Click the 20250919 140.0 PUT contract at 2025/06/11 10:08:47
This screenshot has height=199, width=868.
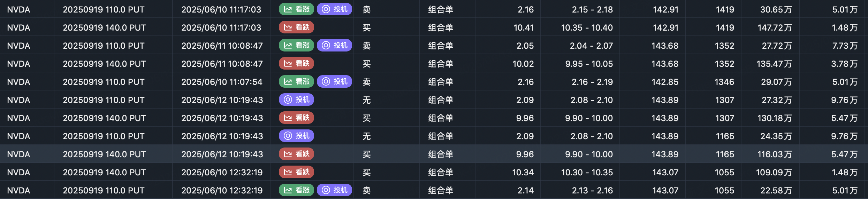click(x=104, y=64)
